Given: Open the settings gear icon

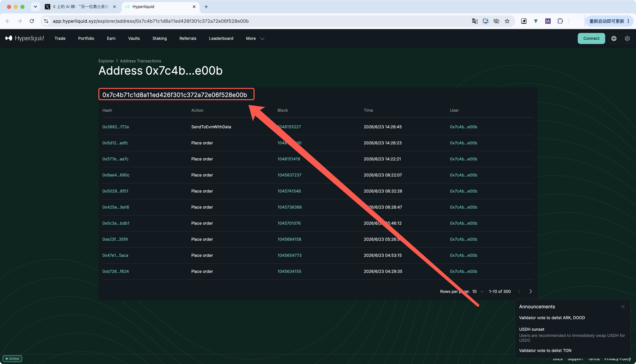Looking at the screenshot, I should (627, 38).
